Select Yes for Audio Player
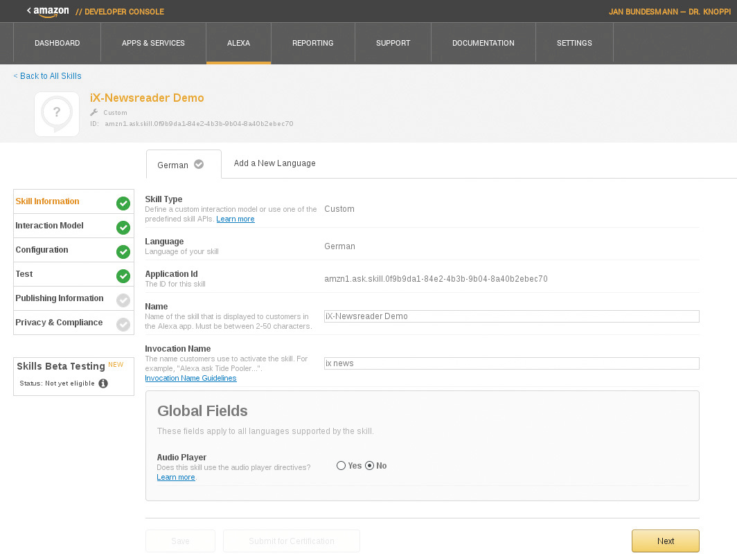Image resolution: width=737 pixels, height=560 pixels. pyautogui.click(x=341, y=466)
